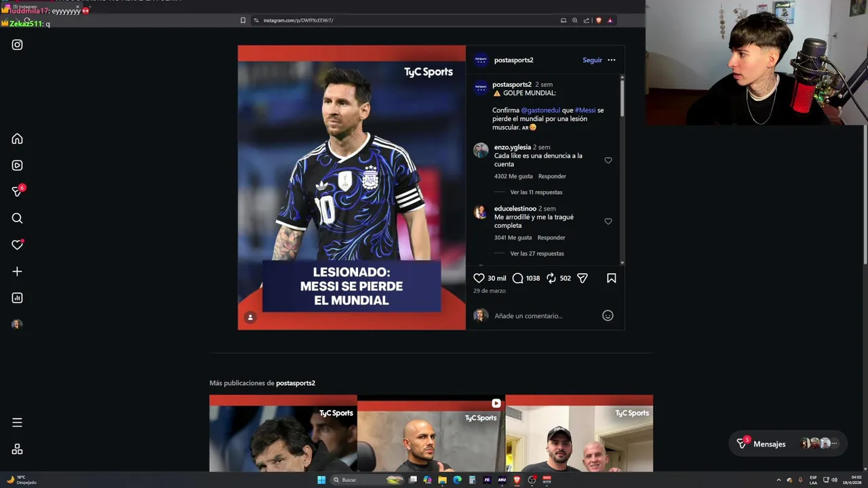Image resolution: width=868 pixels, height=488 pixels.
Task: Open the volume speaker tray icon
Action: pos(834,480)
